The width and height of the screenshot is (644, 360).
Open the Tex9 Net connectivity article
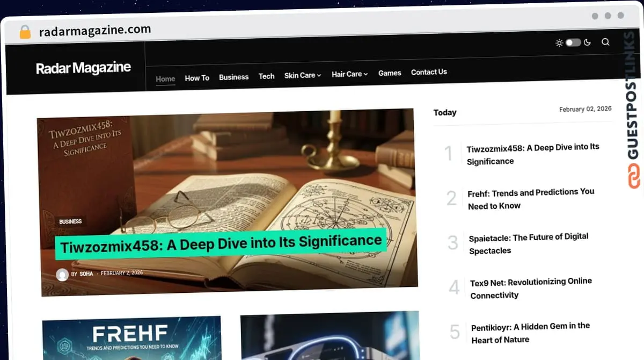coord(531,288)
